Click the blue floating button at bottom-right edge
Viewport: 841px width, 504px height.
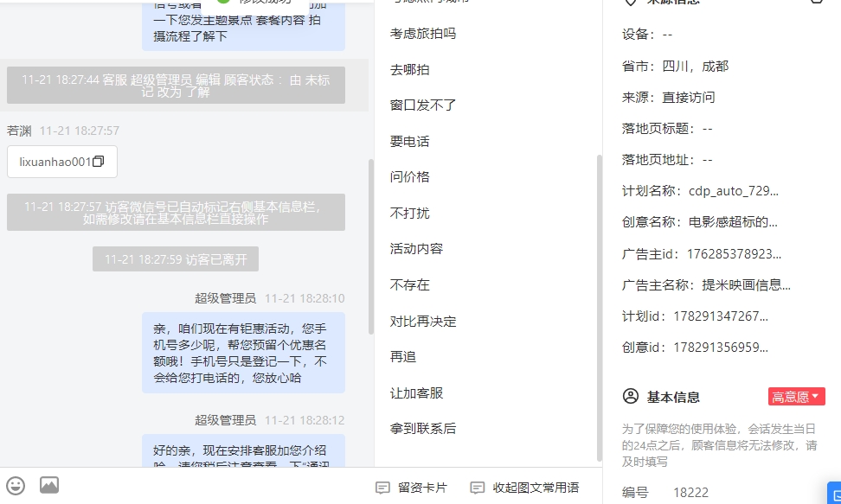point(835,494)
